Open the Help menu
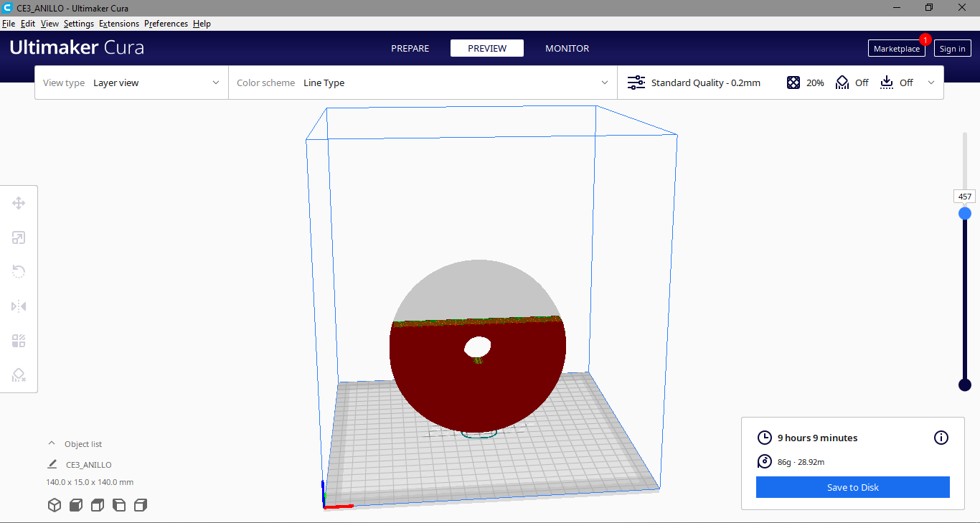Viewport: 980px width, 523px height. [202, 24]
